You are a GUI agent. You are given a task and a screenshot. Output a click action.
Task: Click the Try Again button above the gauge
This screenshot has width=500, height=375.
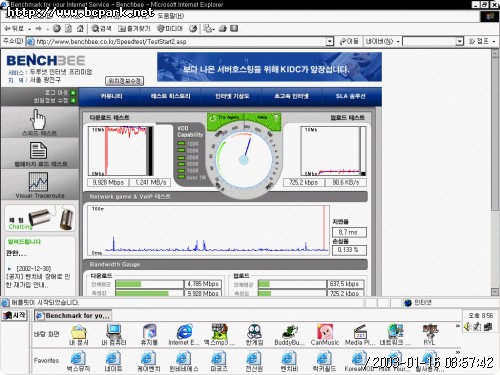click(226, 118)
